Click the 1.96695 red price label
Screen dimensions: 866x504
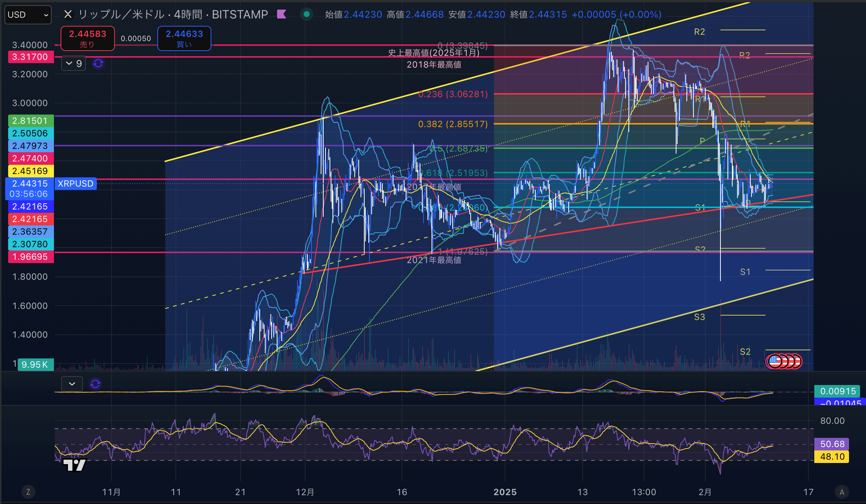pyautogui.click(x=30, y=257)
